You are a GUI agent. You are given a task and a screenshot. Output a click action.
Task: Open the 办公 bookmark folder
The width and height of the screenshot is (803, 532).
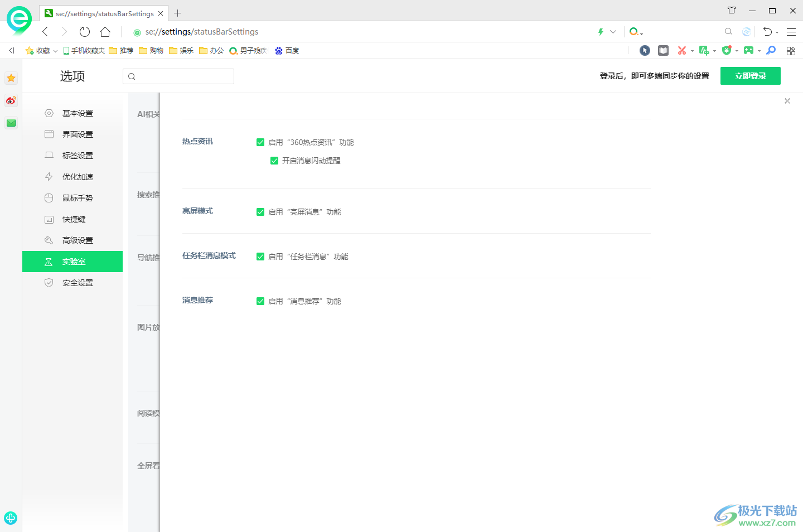211,51
